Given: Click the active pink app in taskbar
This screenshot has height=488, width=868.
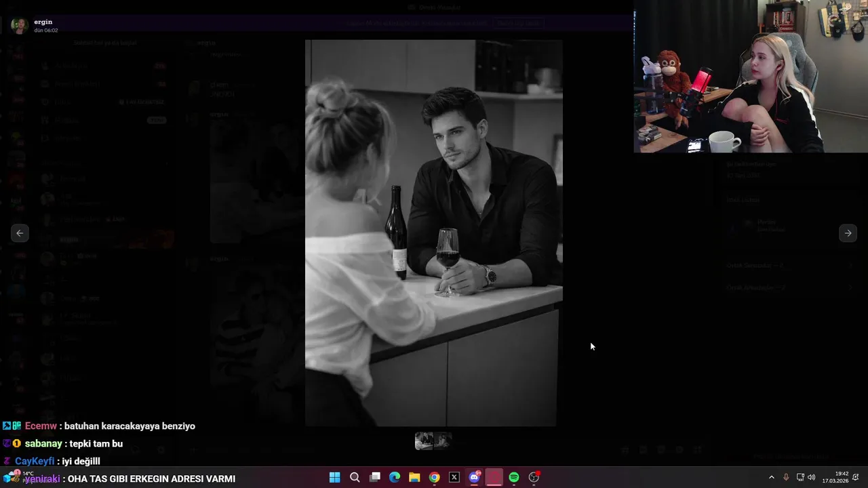Looking at the screenshot, I should pos(494,477).
